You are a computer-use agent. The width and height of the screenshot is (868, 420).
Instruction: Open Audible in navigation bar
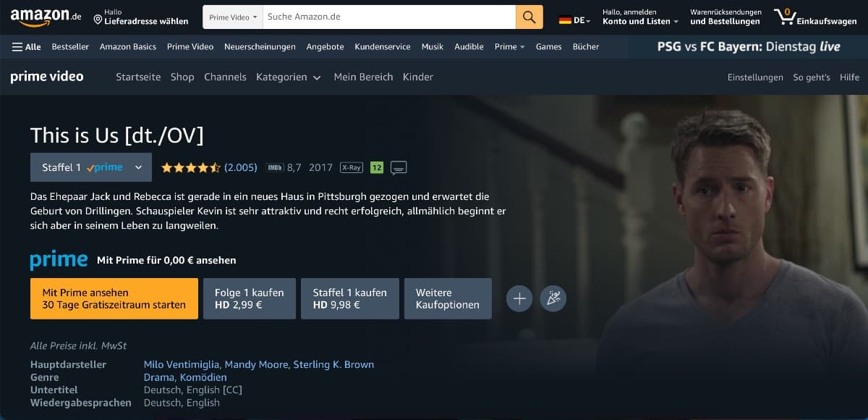[469, 46]
